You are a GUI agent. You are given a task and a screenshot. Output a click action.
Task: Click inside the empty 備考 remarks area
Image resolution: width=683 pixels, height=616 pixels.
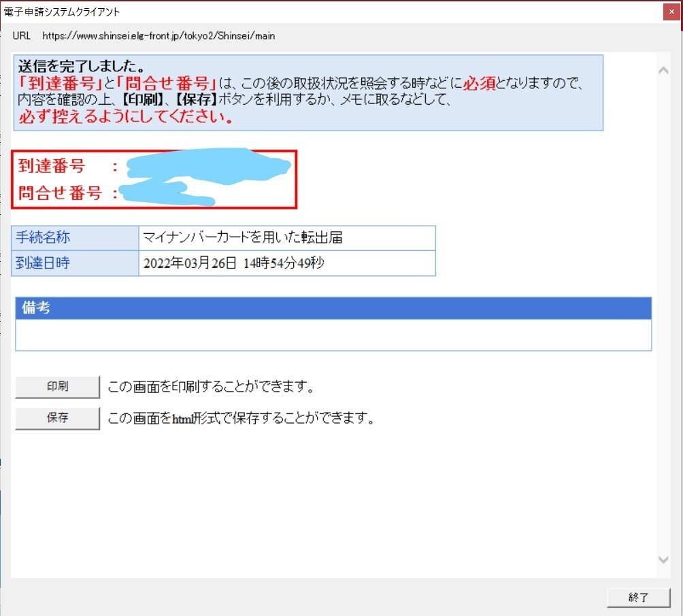coord(333,335)
